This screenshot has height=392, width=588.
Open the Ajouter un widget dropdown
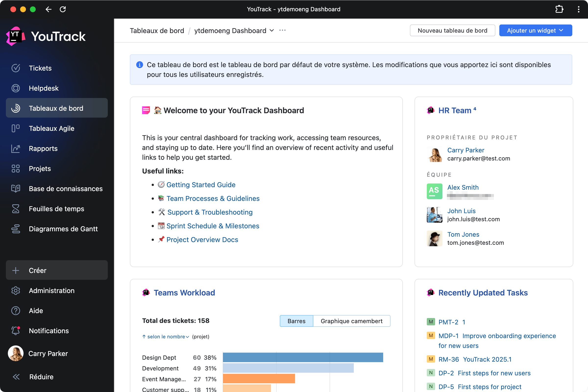click(535, 30)
